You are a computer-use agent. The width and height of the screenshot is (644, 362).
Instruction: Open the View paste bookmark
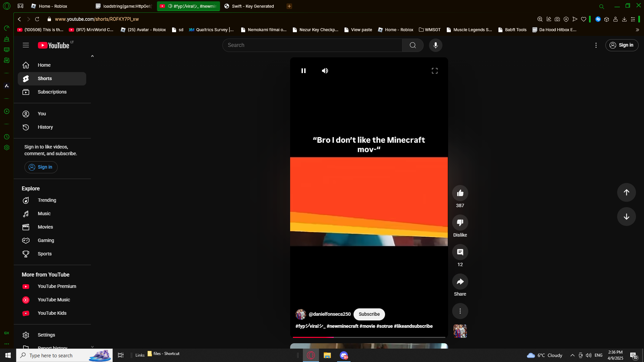[x=358, y=30]
